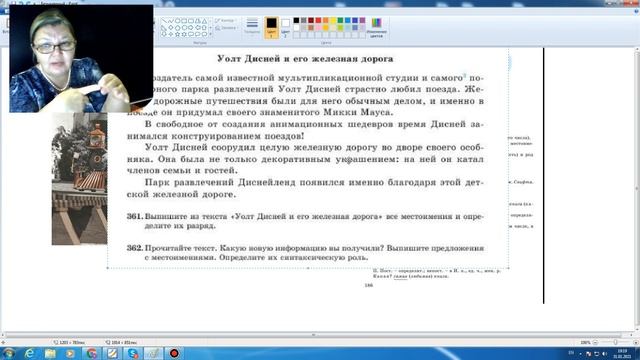This screenshot has height=360, width=640.
Task: Select the Pentagon shape
Action: [x=177, y=27]
